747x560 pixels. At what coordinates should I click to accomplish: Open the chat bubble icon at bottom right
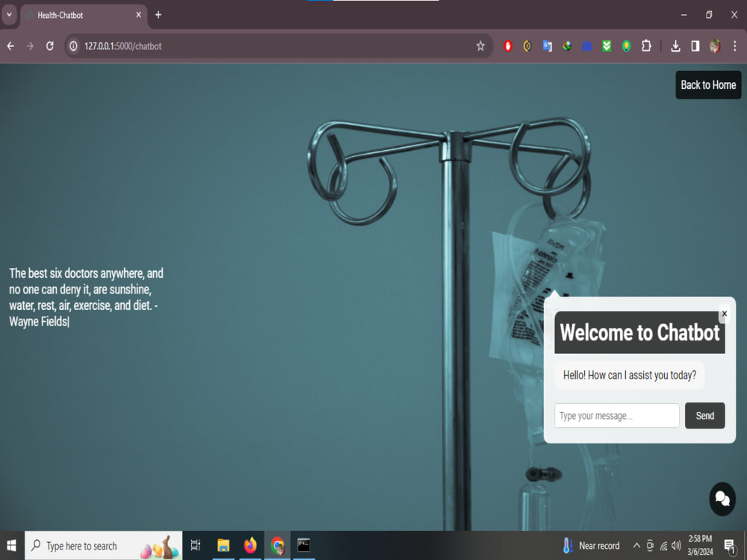tap(722, 498)
